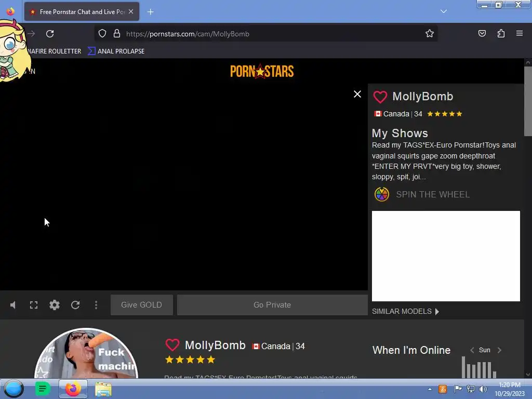The height and width of the screenshot is (399, 532).
Task: Click the page vertical scrollbar thumb
Action: click(x=528, y=101)
